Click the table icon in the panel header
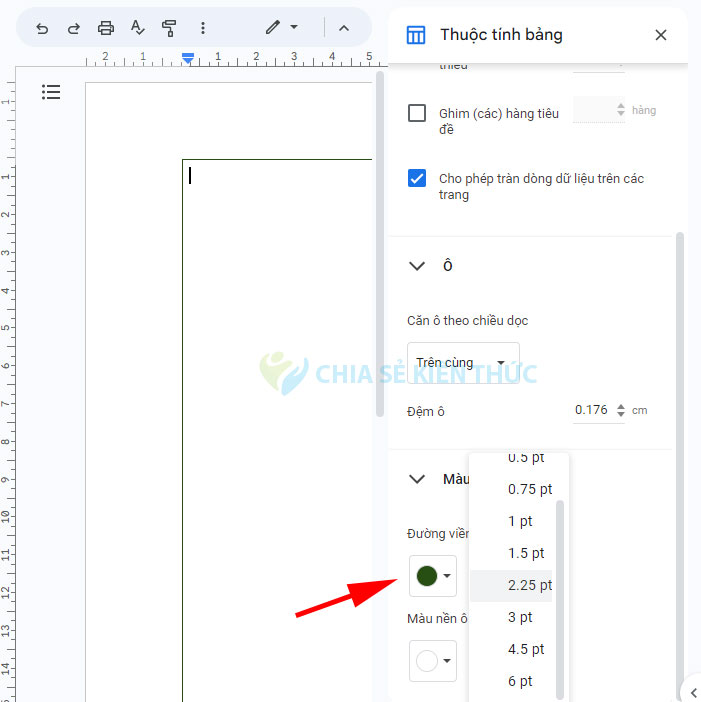Viewport: 701px width, 702px height. 415,35
